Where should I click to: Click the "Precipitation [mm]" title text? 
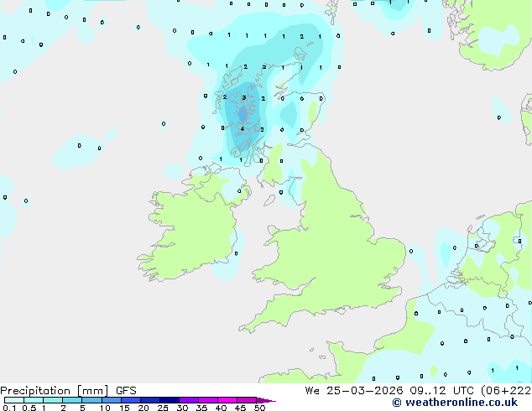coord(54,391)
